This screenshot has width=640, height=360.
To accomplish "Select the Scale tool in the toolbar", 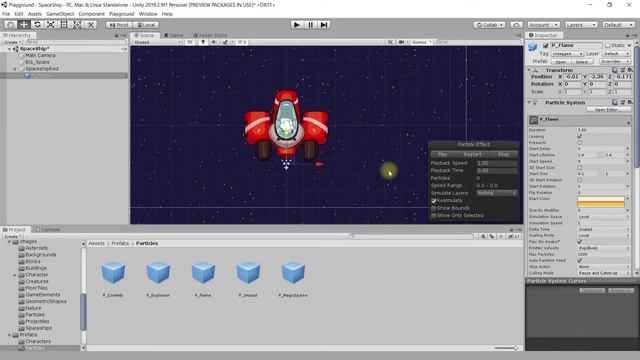I will pos(51,24).
